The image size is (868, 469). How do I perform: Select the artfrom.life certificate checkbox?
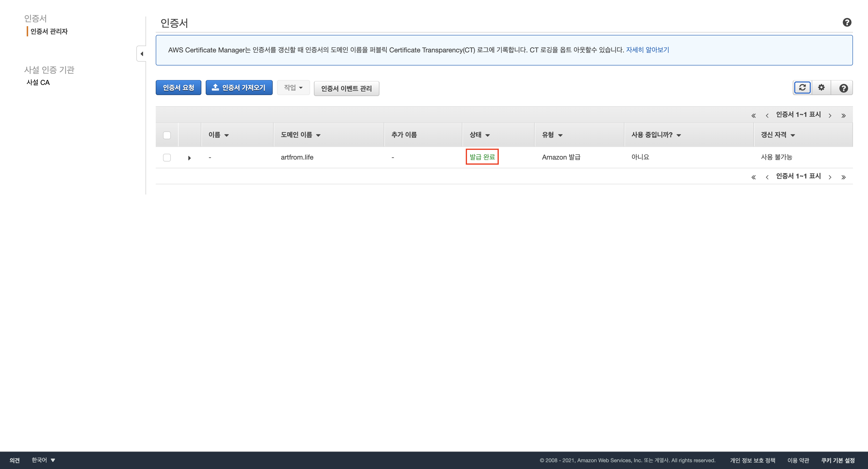167,157
